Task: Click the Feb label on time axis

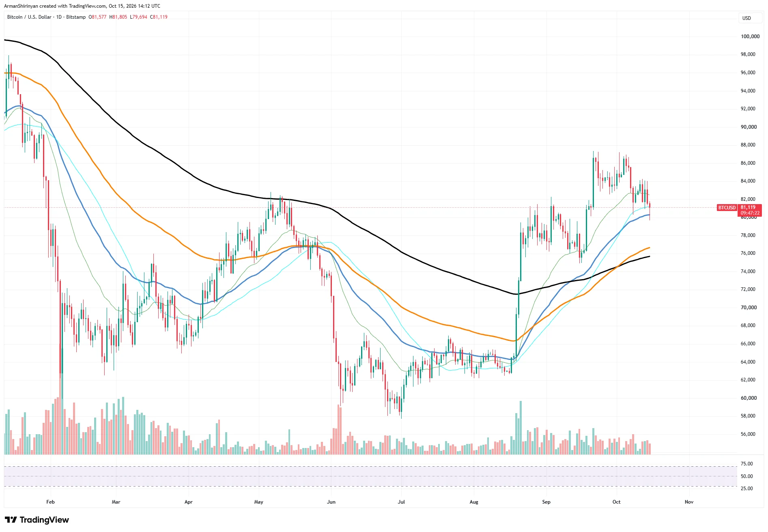Action: click(50, 502)
